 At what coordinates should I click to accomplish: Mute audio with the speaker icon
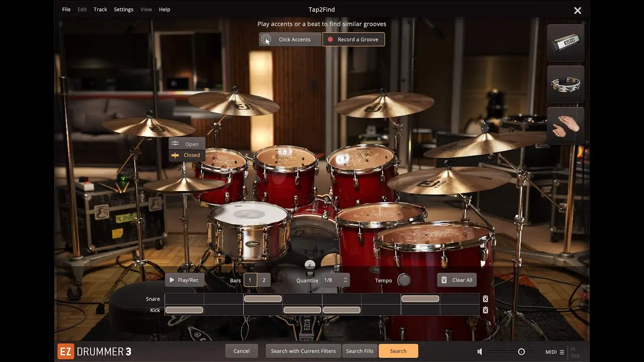click(479, 352)
